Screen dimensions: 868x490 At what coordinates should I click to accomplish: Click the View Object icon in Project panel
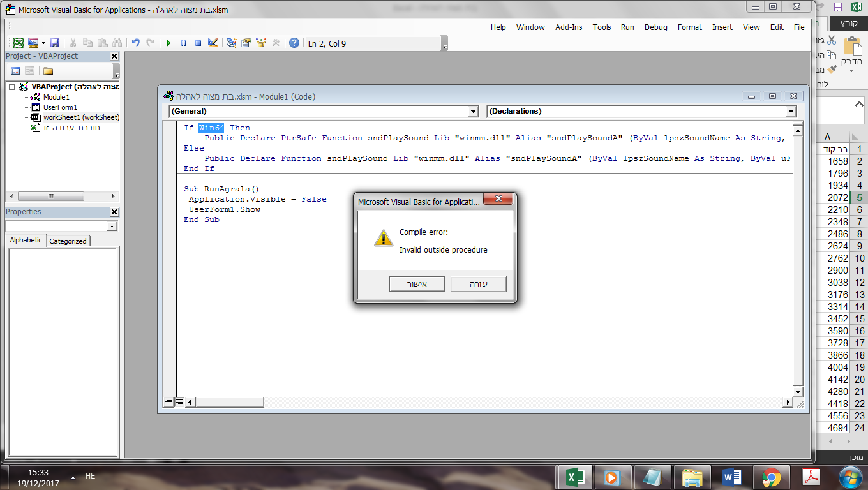tap(29, 71)
